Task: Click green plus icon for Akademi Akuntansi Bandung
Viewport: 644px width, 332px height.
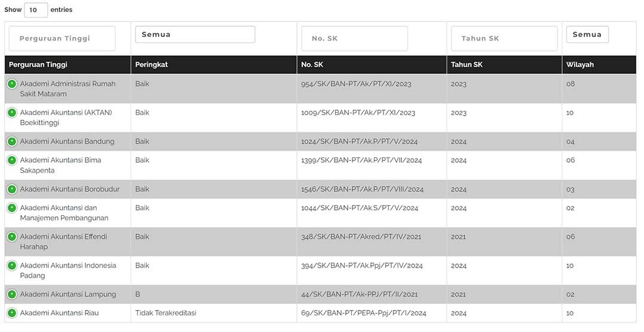Action: (12, 141)
